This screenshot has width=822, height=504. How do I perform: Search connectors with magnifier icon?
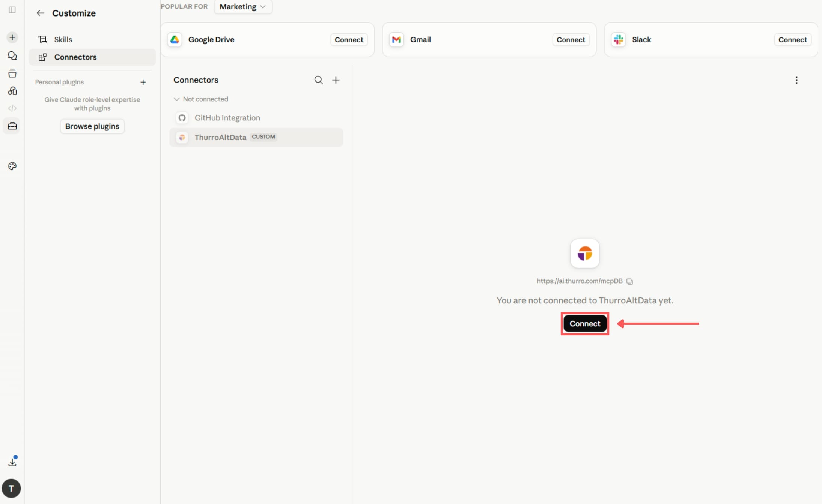click(x=318, y=80)
